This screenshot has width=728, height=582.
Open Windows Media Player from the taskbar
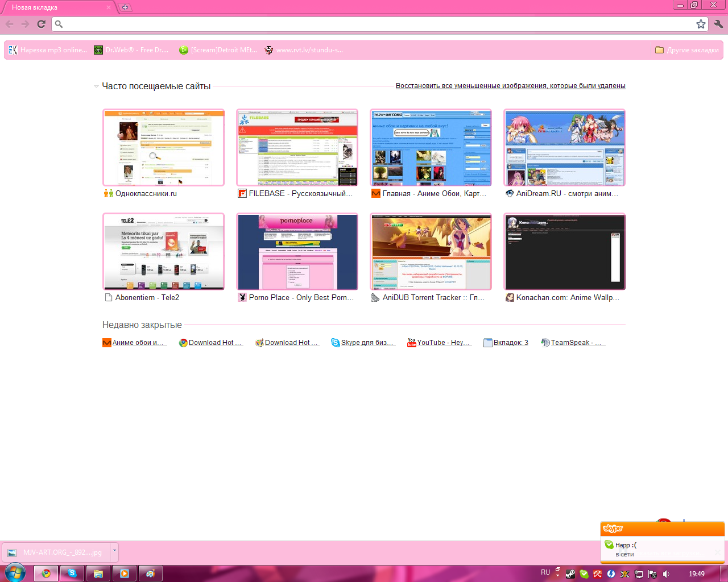click(125, 573)
